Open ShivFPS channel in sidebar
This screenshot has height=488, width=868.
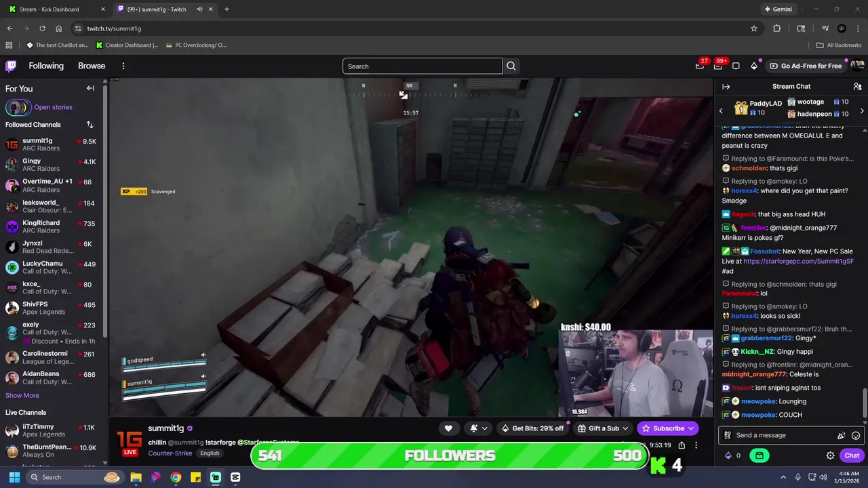(x=52, y=308)
